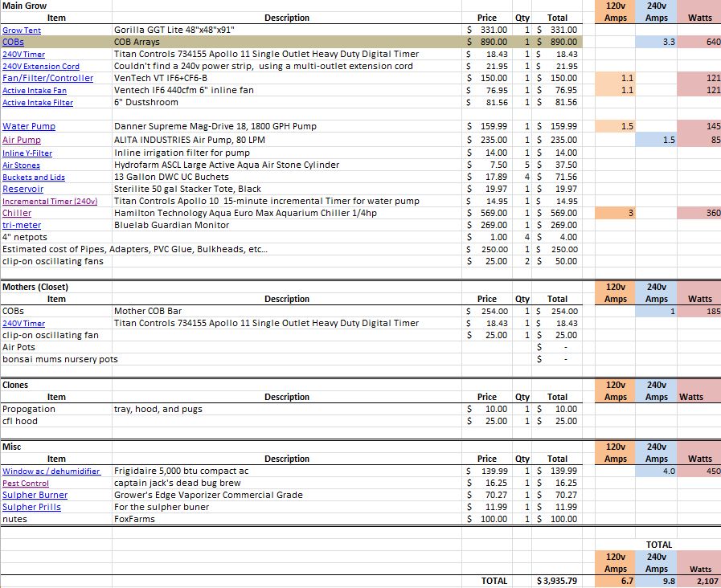Select the COBs 240v amps '3.3' cell
The image size is (721, 588).
656,43
